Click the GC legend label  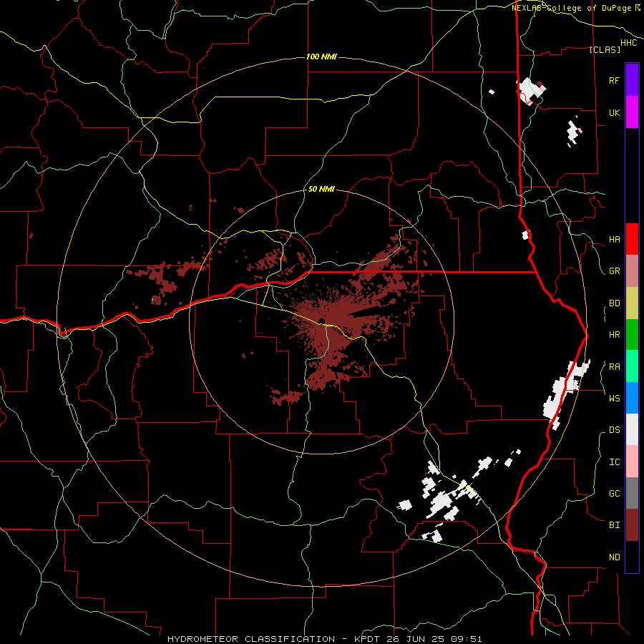(615, 494)
